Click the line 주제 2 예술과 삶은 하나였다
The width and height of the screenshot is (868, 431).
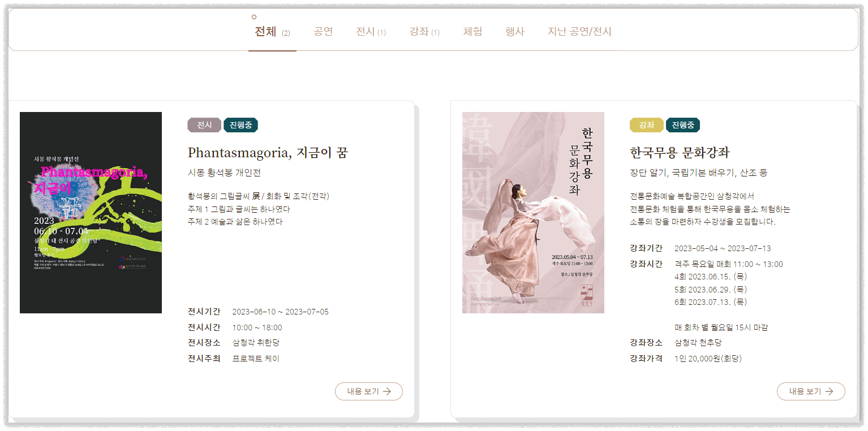pos(235,222)
